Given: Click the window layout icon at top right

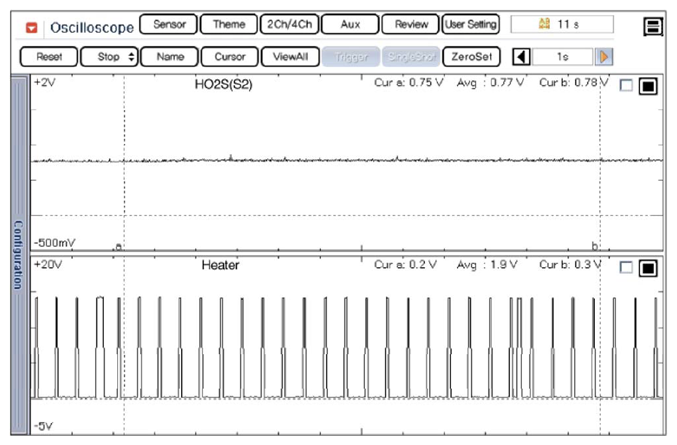Looking at the screenshot, I should tap(654, 26).
